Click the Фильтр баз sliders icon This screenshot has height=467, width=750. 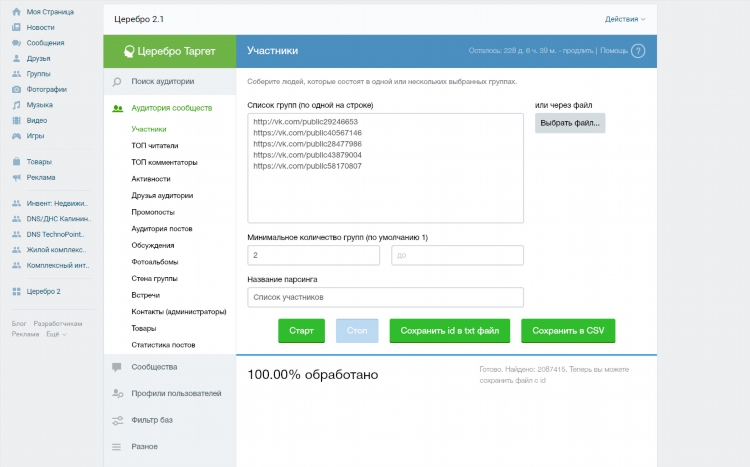click(117, 420)
